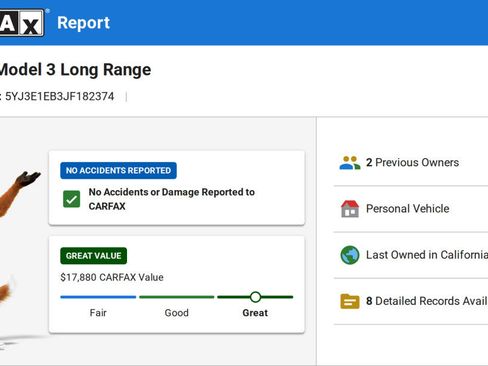Image resolution: width=488 pixels, height=366 pixels.
Task: Select the Model 3 Long Range heading
Action: 75,70
